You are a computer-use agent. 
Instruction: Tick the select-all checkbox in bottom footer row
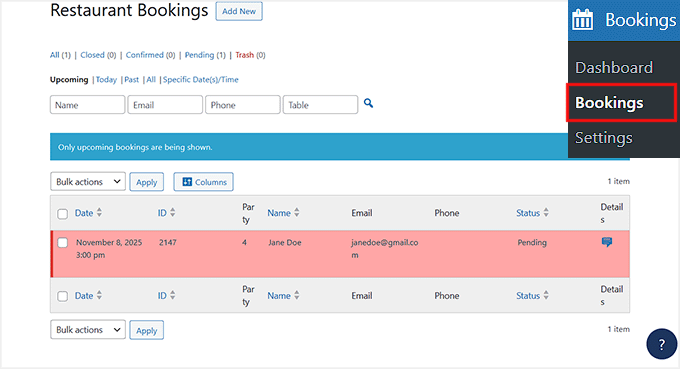62,296
